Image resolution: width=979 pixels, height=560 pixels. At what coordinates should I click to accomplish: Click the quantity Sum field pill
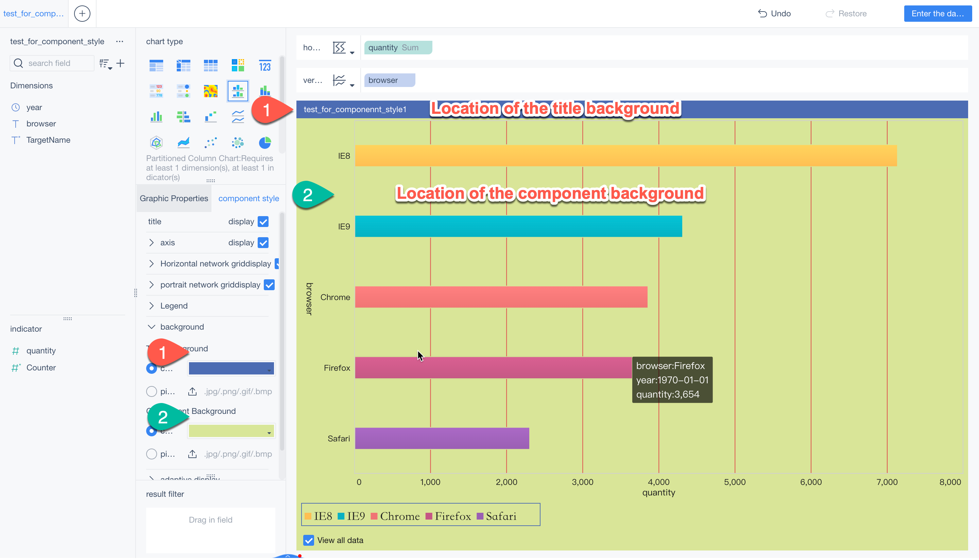coord(398,48)
